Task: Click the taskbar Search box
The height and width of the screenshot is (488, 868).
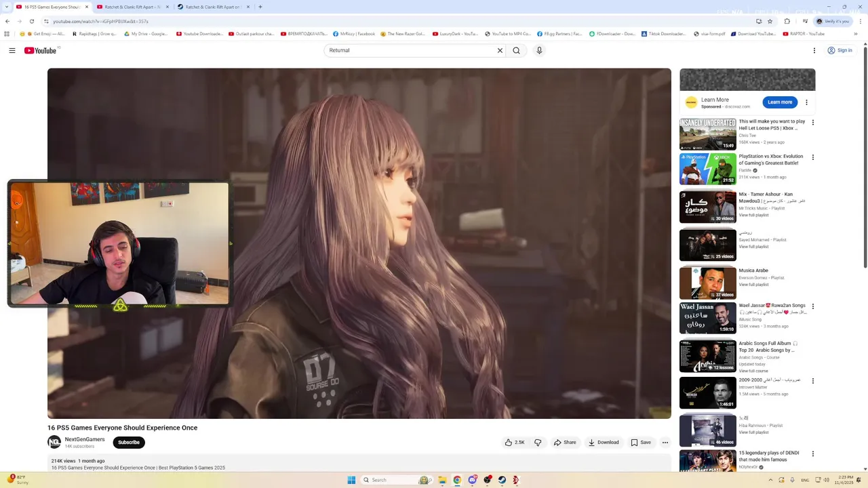Action: (x=396, y=480)
